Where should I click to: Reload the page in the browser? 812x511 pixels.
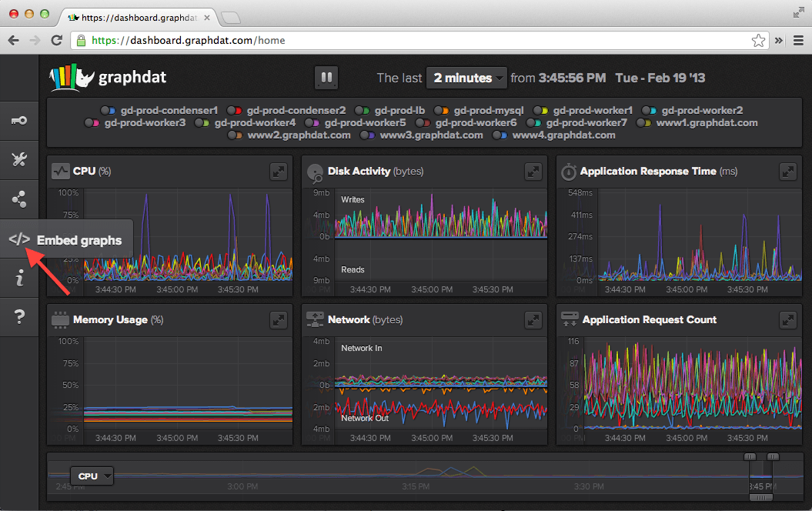[x=56, y=40]
